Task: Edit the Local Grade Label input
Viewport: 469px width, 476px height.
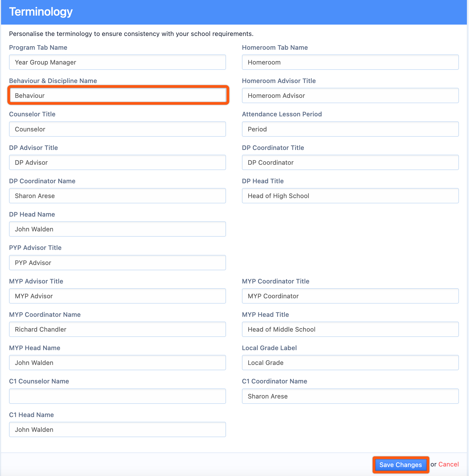Action: [x=350, y=363]
